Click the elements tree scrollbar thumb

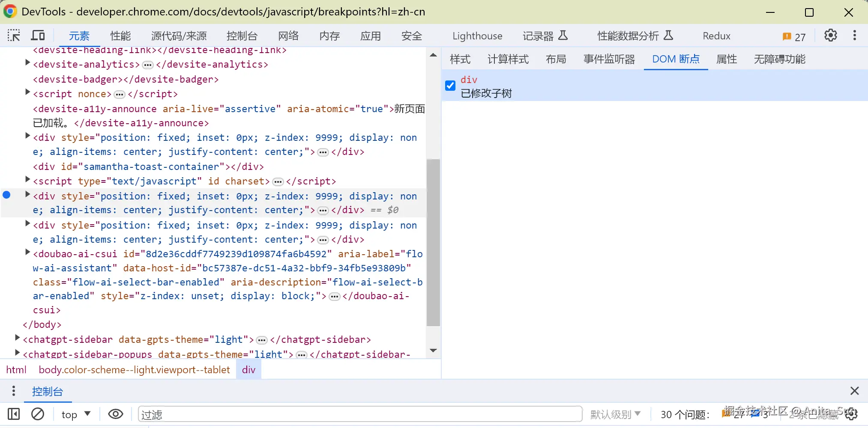click(433, 242)
